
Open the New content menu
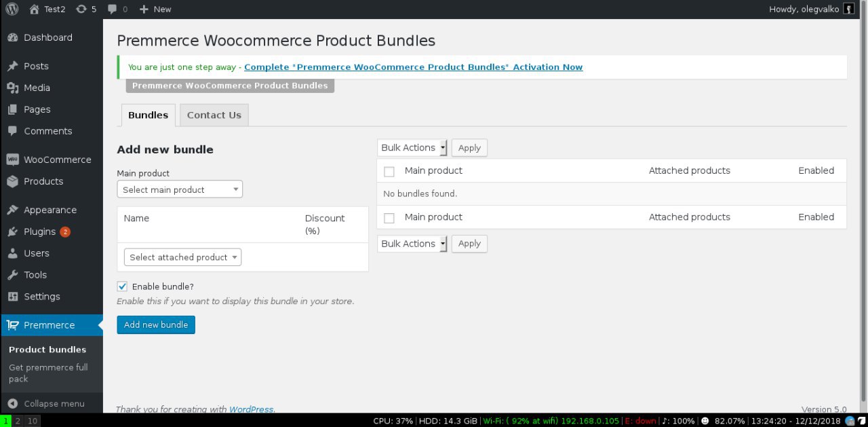(x=155, y=9)
